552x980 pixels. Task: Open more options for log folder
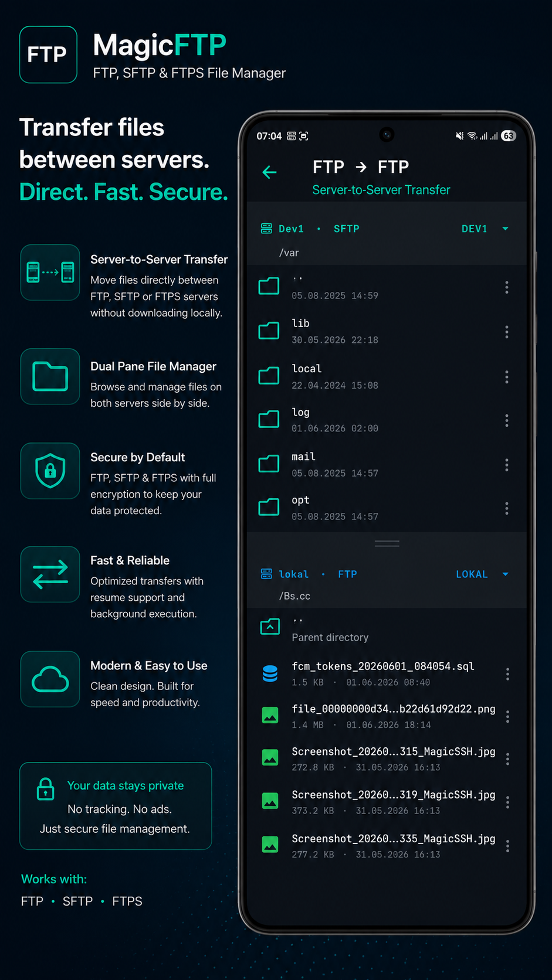click(x=507, y=420)
